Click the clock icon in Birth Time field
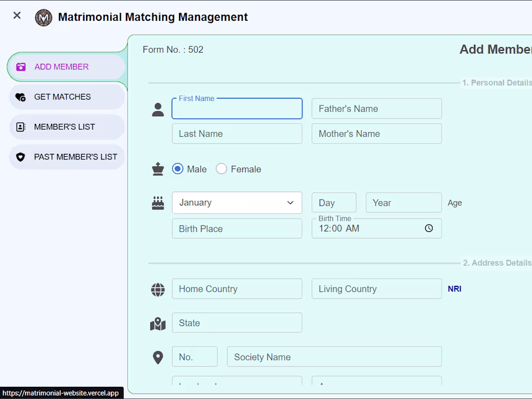 pyautogui.click(x=429, y=228)
